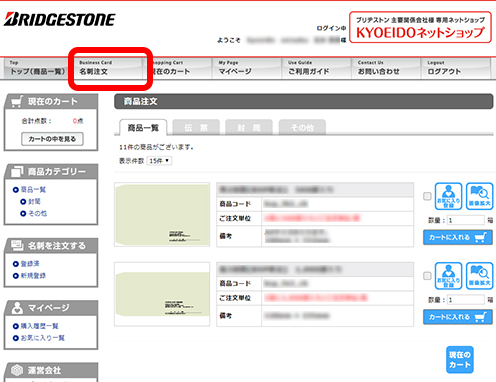The image size is (496, 382).
Task: Click first product お気に入り登録 icon
Action: coord(449,196)
